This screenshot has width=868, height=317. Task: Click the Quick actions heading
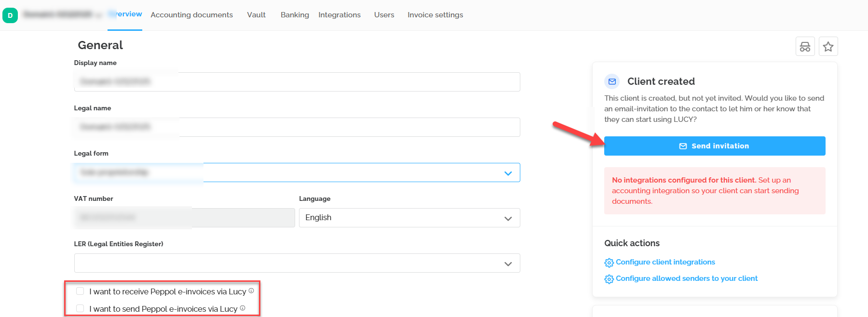632,243
